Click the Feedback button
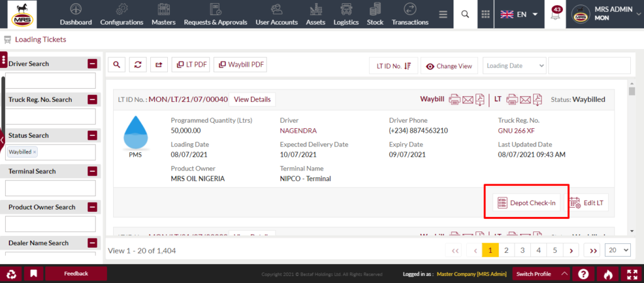 pos(76,274)
